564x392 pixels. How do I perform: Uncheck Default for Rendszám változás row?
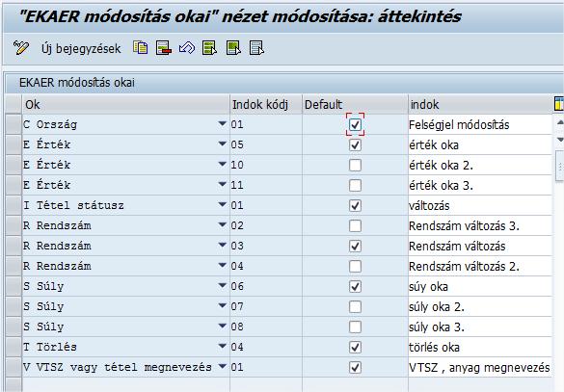pos(355,247)
